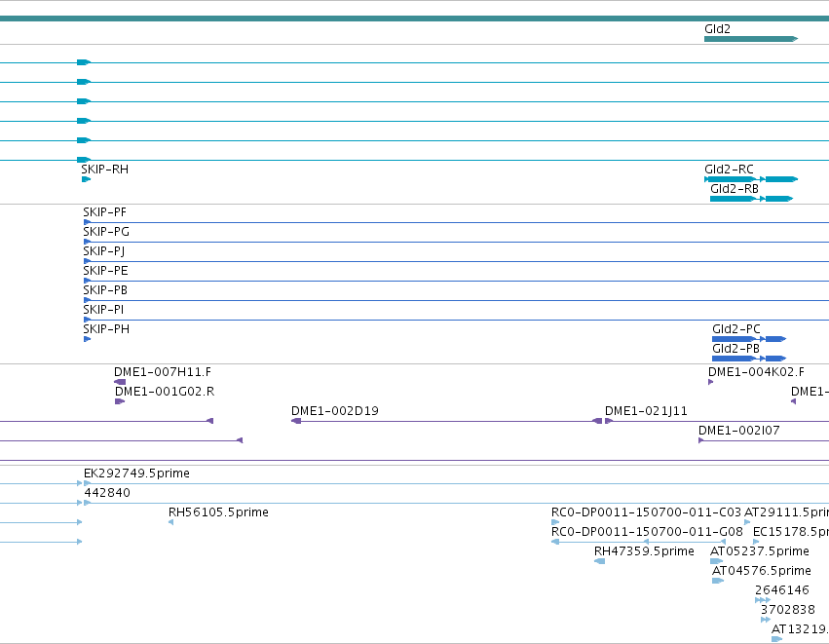Viewport: 829px width, 644px height.
Task: Select the DME1-007H11.F feature arrow
Action: point(120,382)
